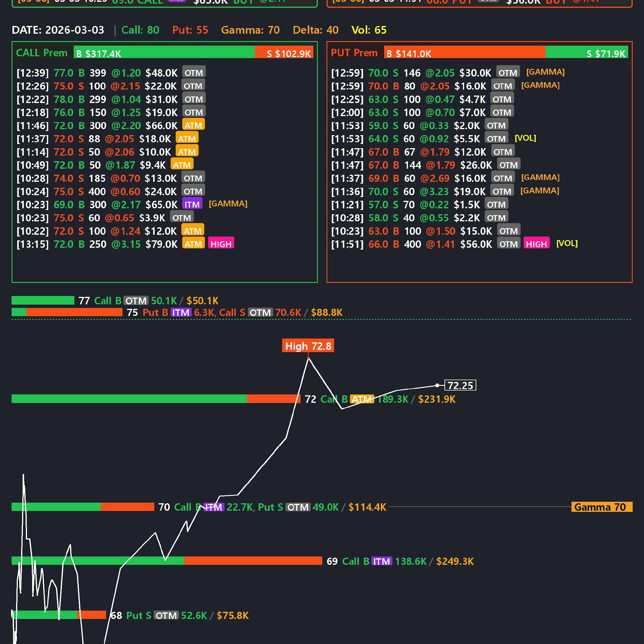Click the Delta: 40 score

[316, 30]
